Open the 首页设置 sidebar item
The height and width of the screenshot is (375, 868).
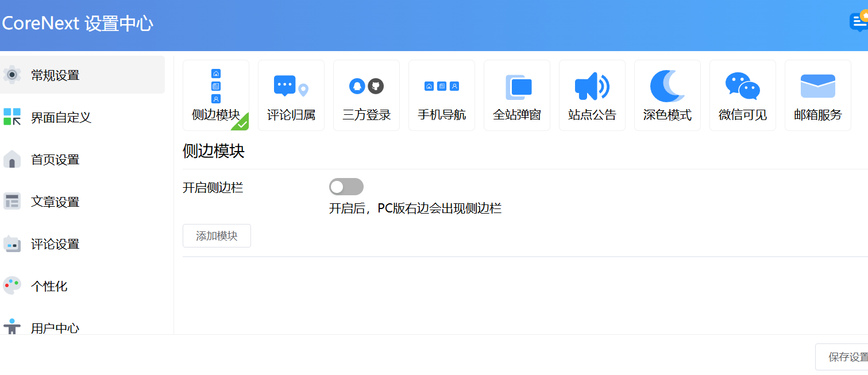[x=55, y=160]
